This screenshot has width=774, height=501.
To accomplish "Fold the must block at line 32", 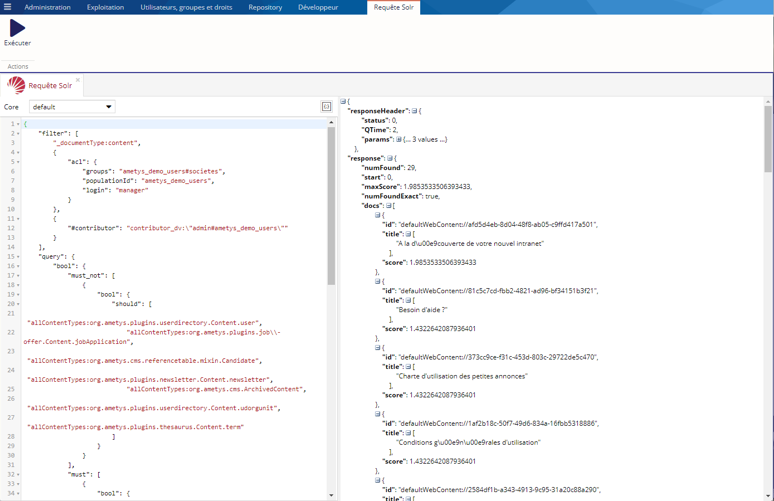I will [x=18, y=475].
